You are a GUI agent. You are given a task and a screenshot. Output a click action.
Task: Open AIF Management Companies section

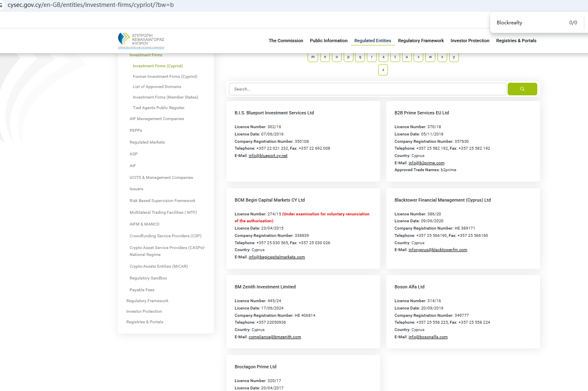pyautogui.click(x=157, y=119)
